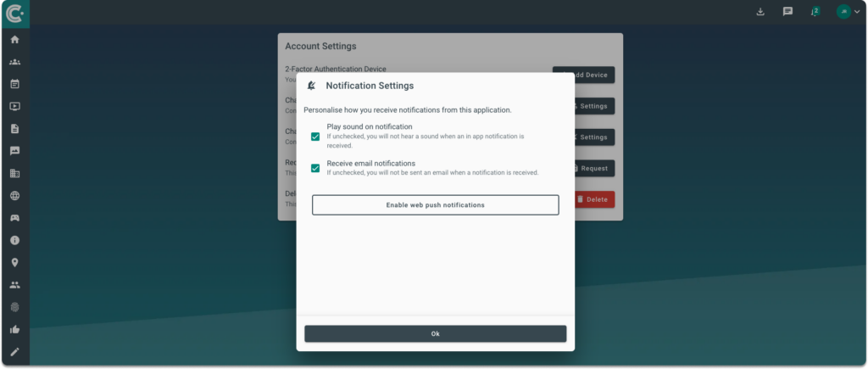Uncheck Receive email notifications
The height and width of the screenshot is (369, 868).
coord(315,168)
